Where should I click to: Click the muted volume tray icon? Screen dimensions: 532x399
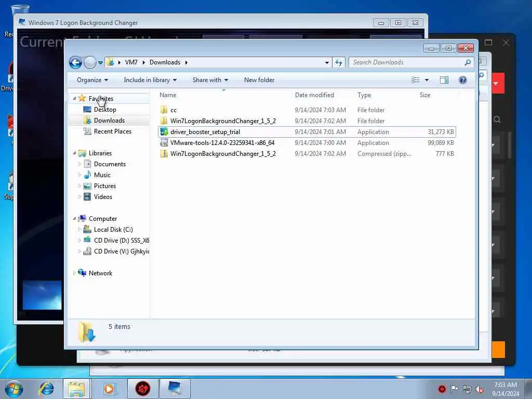pyautogui.click(x=480, y=390)
